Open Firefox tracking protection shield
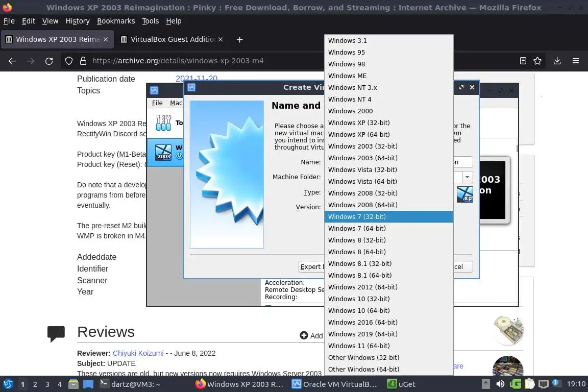Image resolution: width=588 pixels, height=392 pixels. point(68,61)
